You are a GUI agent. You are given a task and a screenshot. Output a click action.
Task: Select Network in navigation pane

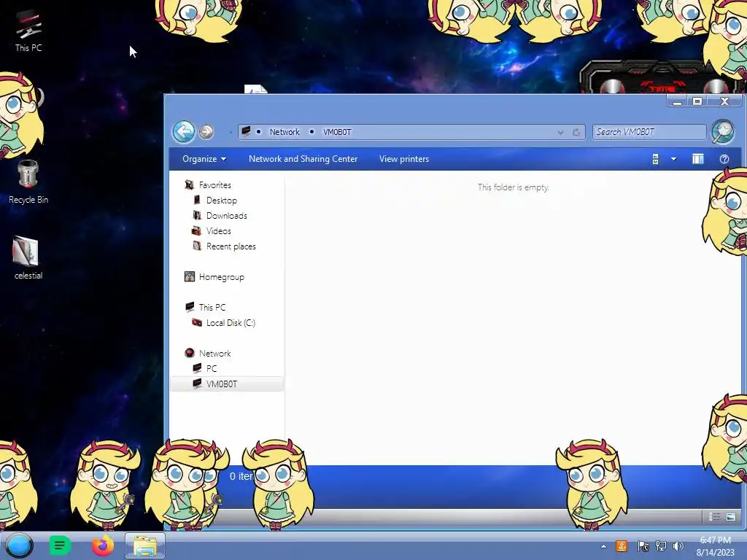[215, 354]
